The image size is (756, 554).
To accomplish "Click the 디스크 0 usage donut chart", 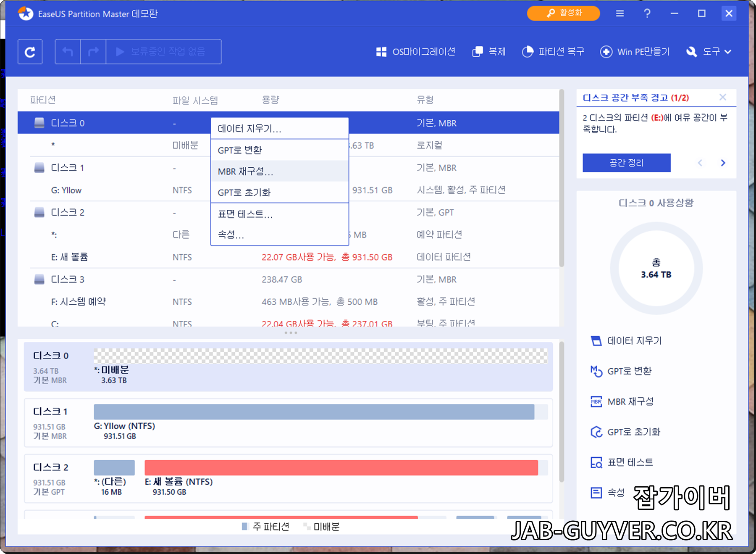I will click(656, 268).
